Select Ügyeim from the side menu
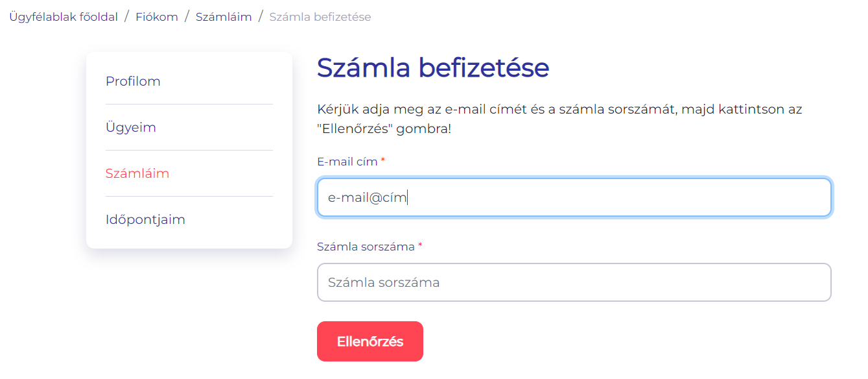The width and height of the screenshot is (868, 379). point(131,127)
